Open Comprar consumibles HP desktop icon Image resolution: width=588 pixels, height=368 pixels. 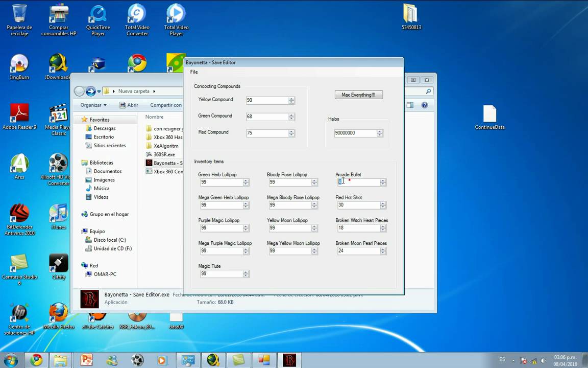(x=59, y=19)
